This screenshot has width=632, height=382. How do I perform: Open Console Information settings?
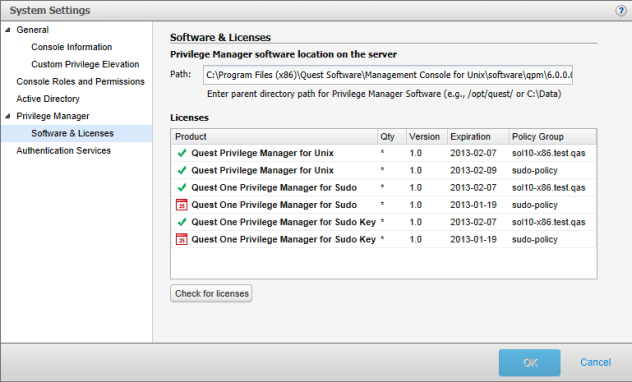click(x=72, y=47)
